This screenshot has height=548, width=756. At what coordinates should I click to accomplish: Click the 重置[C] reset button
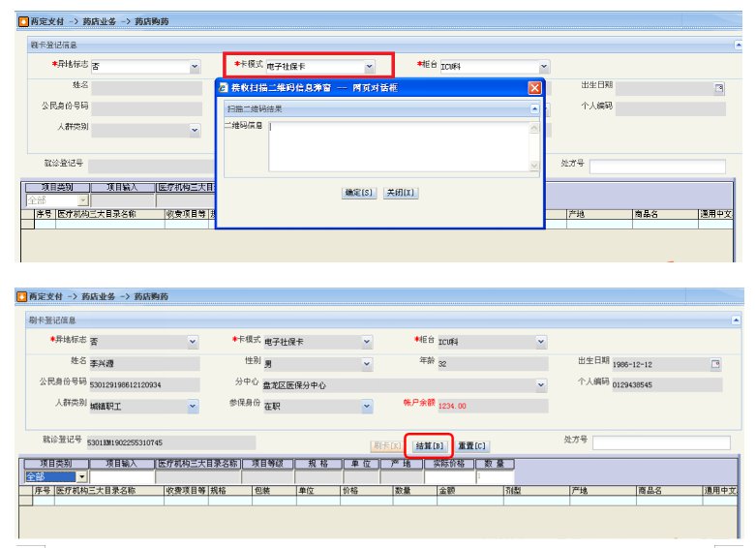(473, 445)
